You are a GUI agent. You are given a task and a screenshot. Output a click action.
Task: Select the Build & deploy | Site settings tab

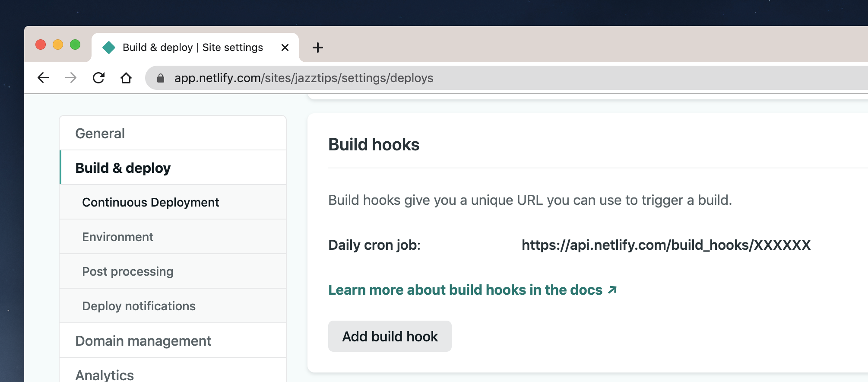point(195,48)
